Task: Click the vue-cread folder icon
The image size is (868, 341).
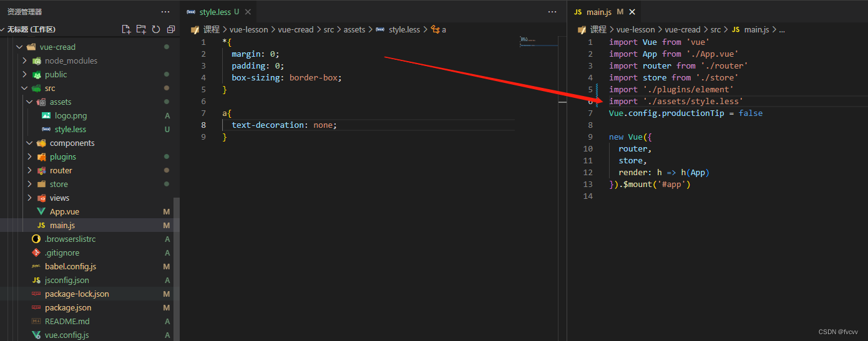Action: [x=31, y=47]
